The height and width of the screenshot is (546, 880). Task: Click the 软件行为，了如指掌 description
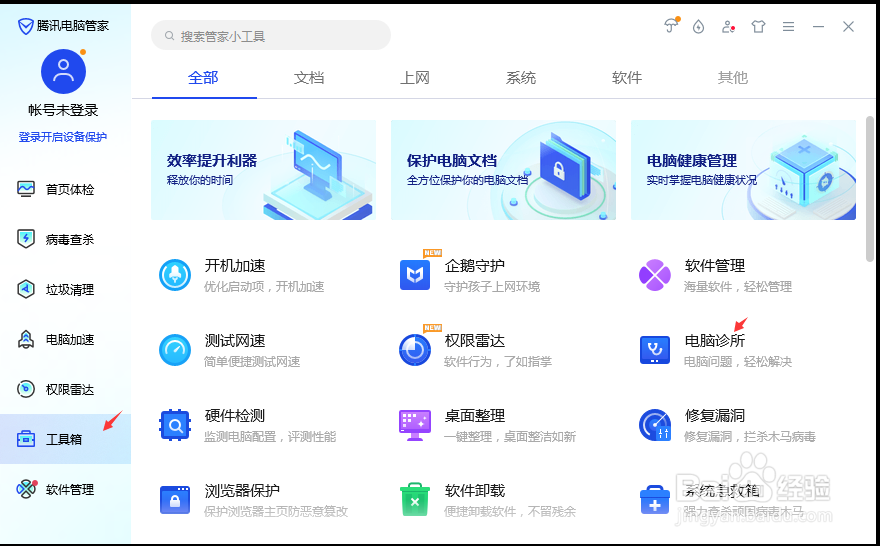498,362
